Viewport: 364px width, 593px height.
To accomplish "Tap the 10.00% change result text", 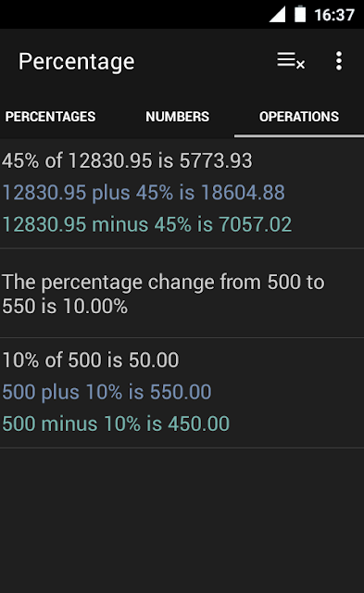I will 95,306.
